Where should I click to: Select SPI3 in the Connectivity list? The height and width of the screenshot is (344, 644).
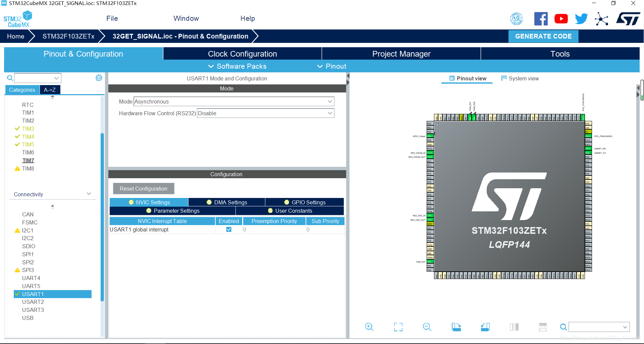click(28, 270)
